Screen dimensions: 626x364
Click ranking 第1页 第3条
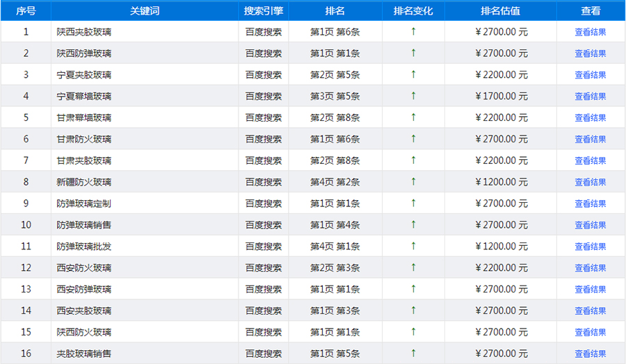click(335, 311)
